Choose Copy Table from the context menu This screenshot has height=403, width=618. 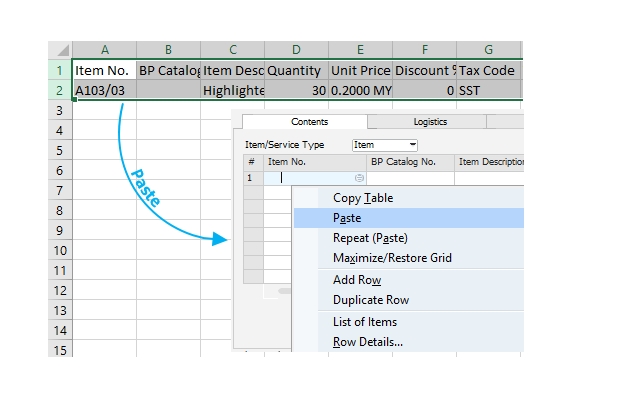coord(409,198)
